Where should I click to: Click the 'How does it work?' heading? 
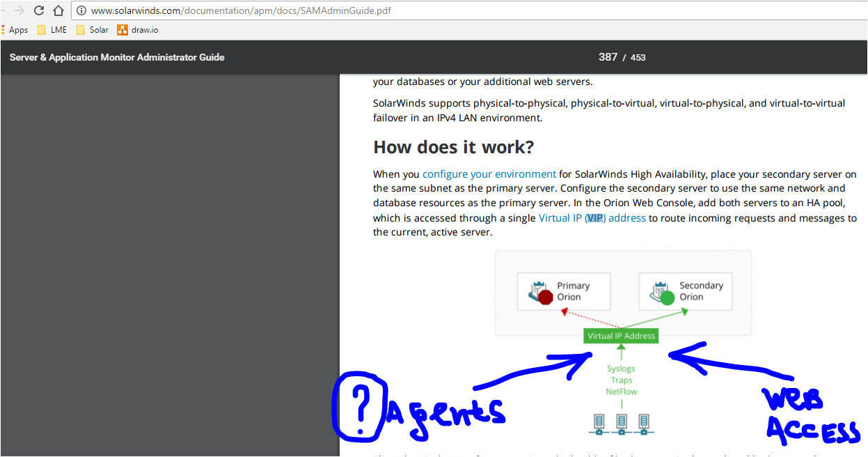(453, 147)
